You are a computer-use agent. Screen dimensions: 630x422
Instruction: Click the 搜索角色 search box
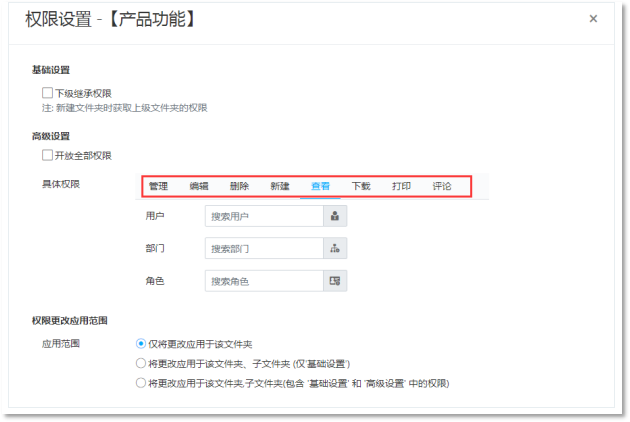(264, 281)
